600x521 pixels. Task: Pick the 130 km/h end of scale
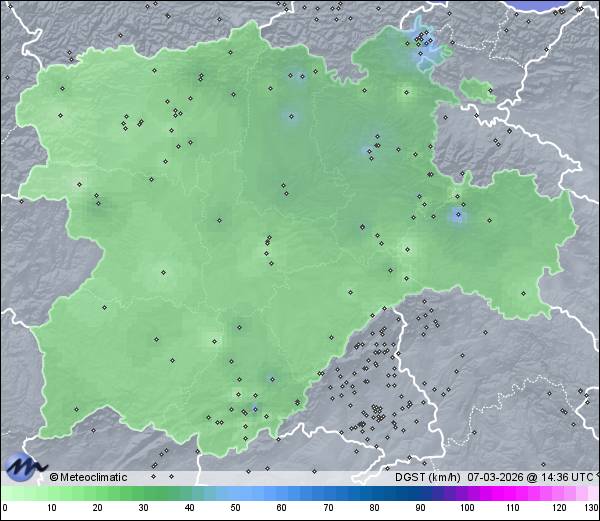click(x=591, y=508)
